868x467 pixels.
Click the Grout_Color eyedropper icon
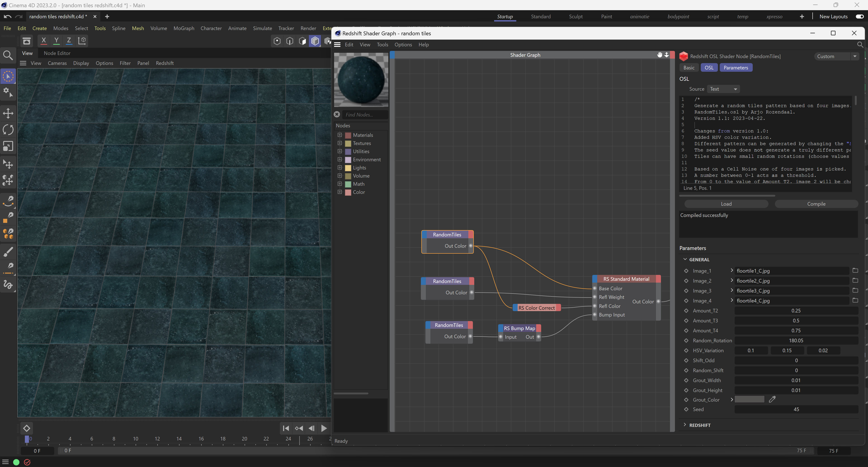[x=772, y=400]
